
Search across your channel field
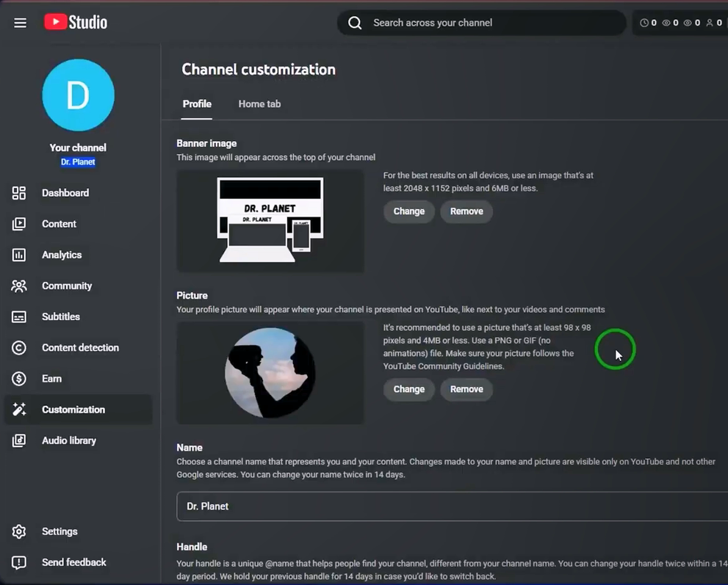(481, 23)
